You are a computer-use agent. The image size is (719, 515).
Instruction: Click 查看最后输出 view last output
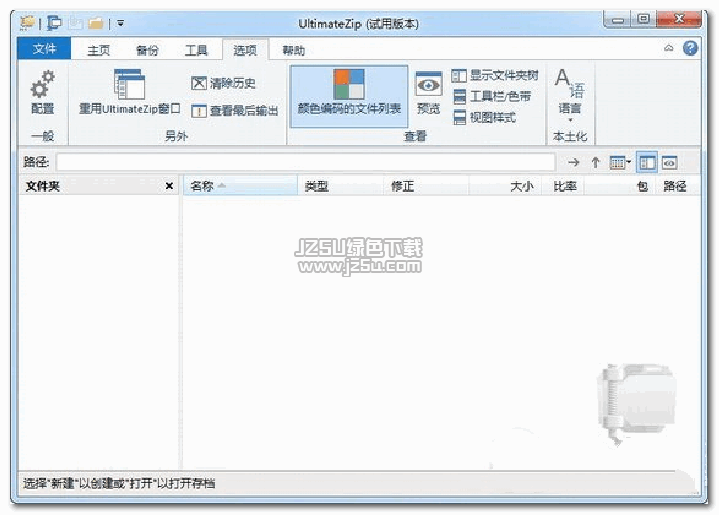[234, 111]
